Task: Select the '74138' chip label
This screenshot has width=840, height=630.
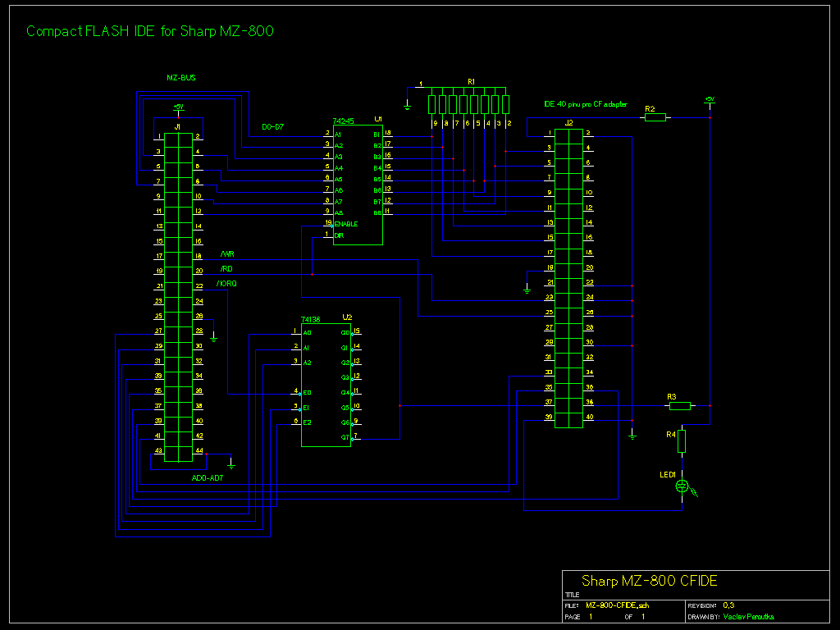Action: (x=310, y=319)
